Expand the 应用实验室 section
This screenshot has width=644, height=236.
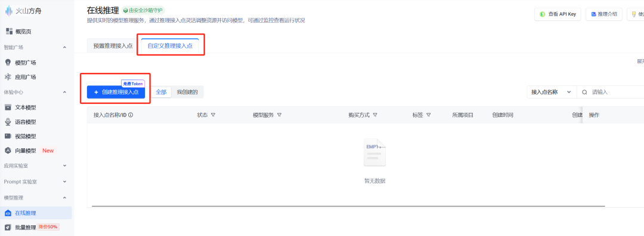(x=64, y=165)
